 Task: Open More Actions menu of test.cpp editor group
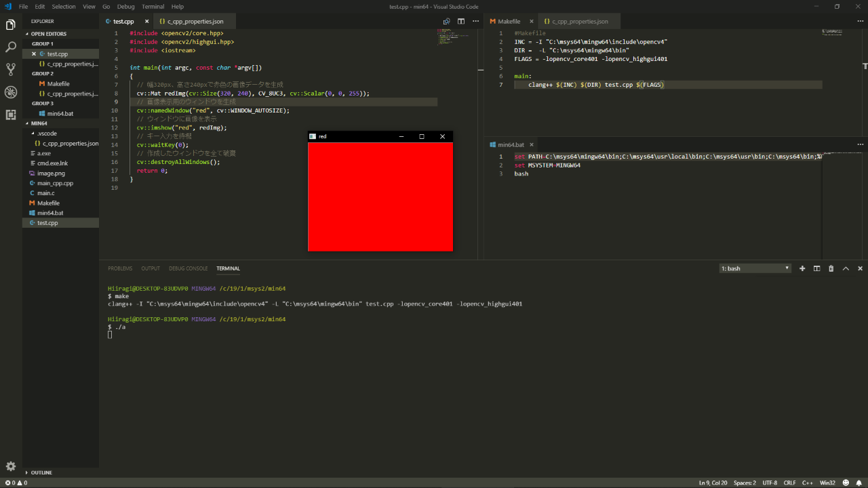pyautogui.click(x=475, y=21)
